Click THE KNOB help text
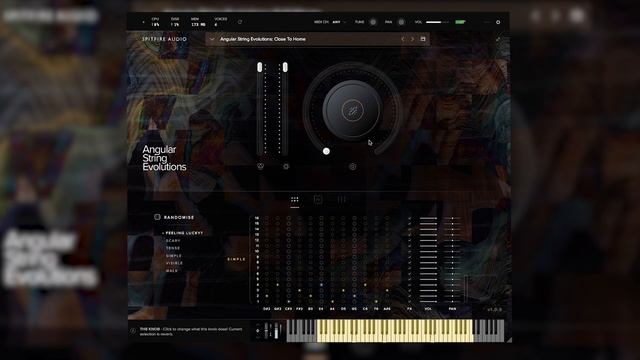640x360 pixels. pos(191,331)
